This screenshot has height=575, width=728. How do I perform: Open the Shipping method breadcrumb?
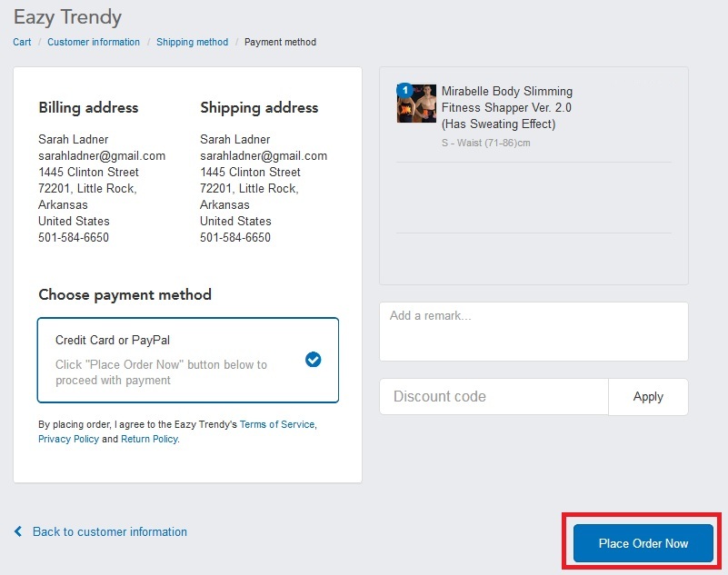(192, 42)
